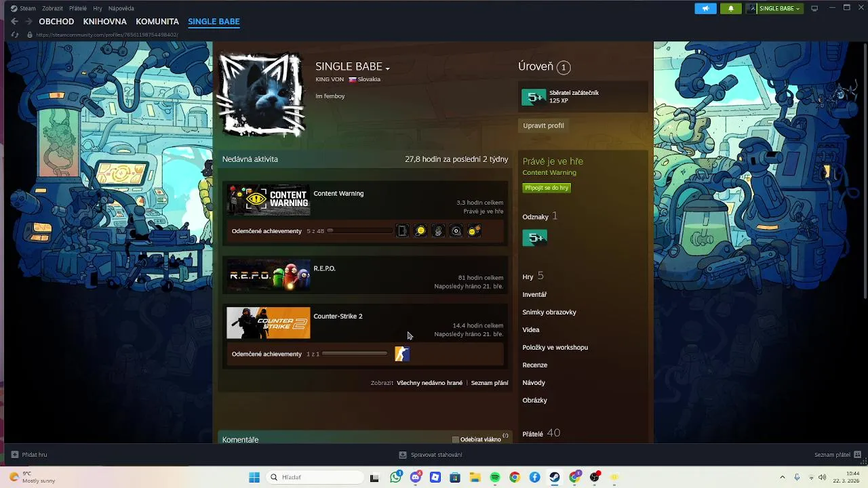Open the Přátelé menu

(78, 8)
